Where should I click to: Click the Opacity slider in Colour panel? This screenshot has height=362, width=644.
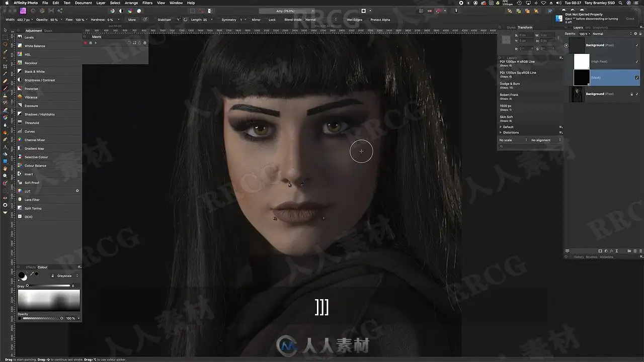tap(42, 318)
